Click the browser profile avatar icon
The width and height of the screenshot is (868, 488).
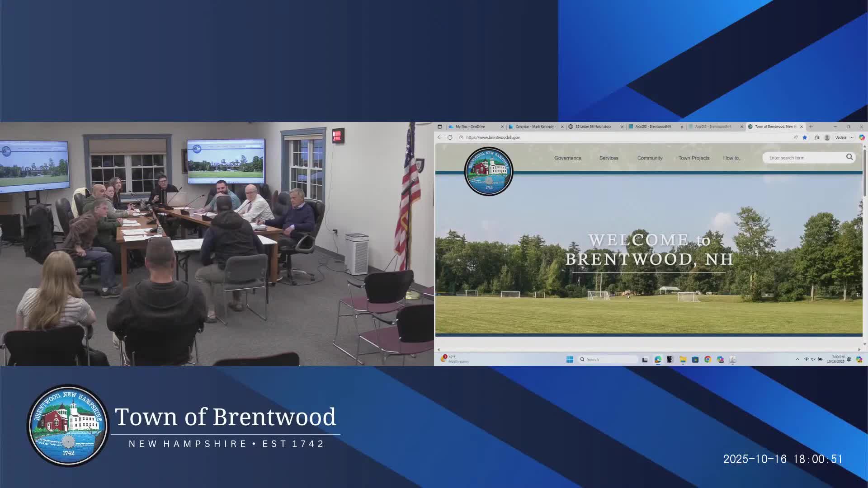[827, 137]
